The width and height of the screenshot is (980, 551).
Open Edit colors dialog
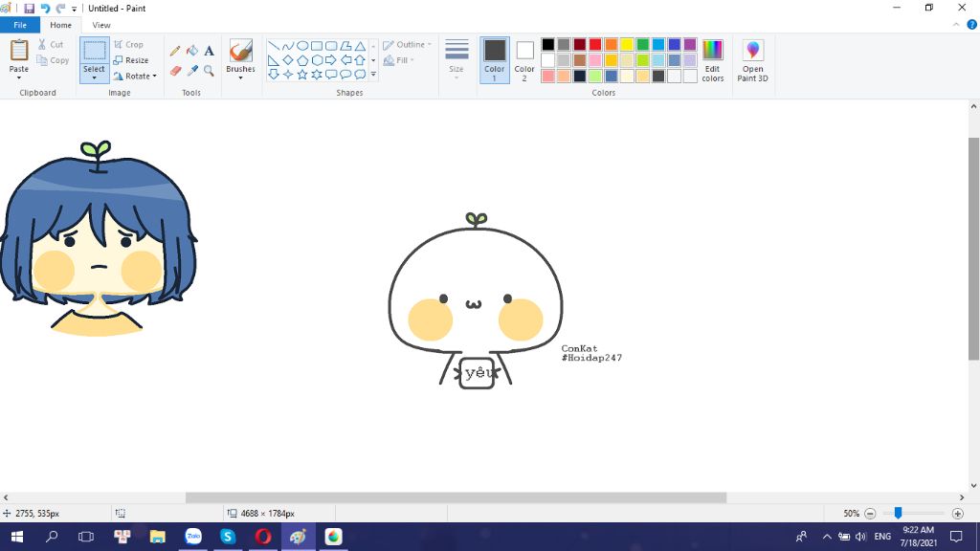(712, 60)
